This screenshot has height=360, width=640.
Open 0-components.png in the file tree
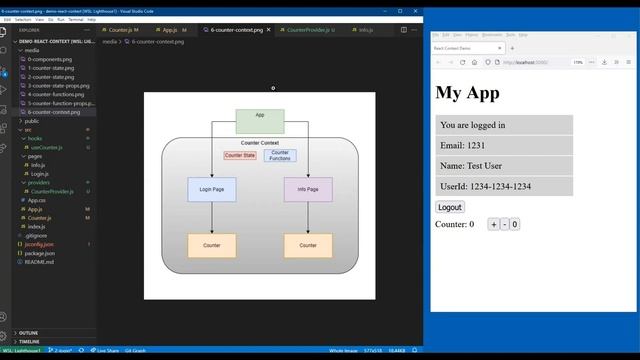coord(50,59)
